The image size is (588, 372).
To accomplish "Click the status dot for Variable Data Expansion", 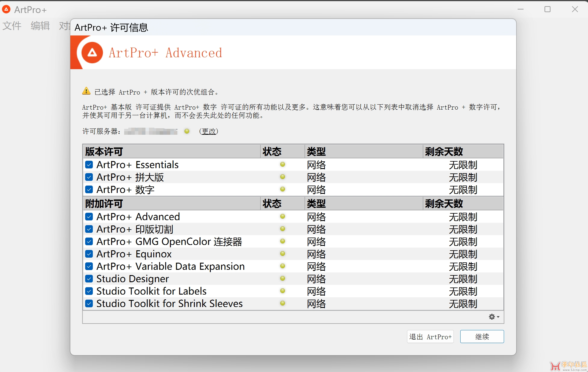I will pyautogui.click(x=283, y=266).
